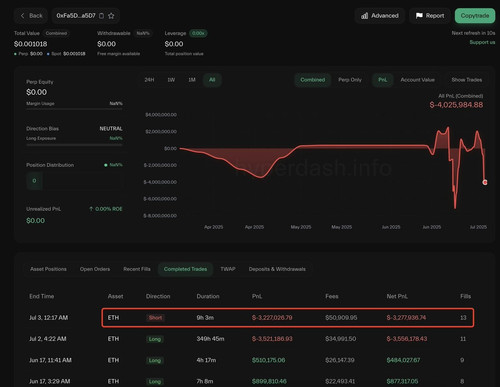Show the PnL chart mode
Image resolution: width=500 pixels, height=387 pixels.
383,80
